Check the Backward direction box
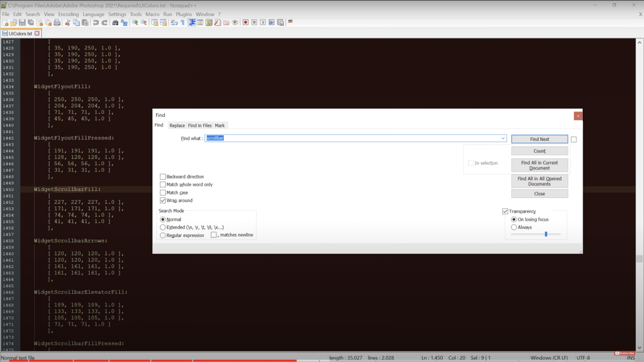 163,176
